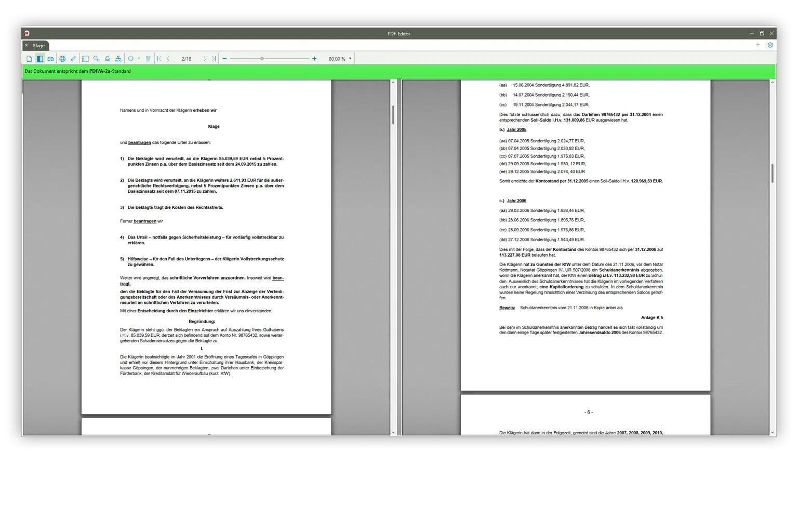Click the trash delete icon
The width and height of the screenshot is (798, 532).
(x=148, y=59)
